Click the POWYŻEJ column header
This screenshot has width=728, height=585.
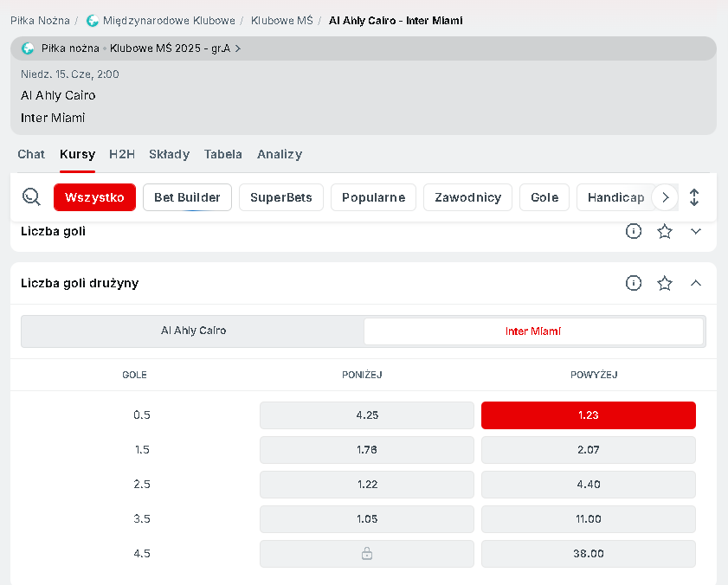(594, 375)
